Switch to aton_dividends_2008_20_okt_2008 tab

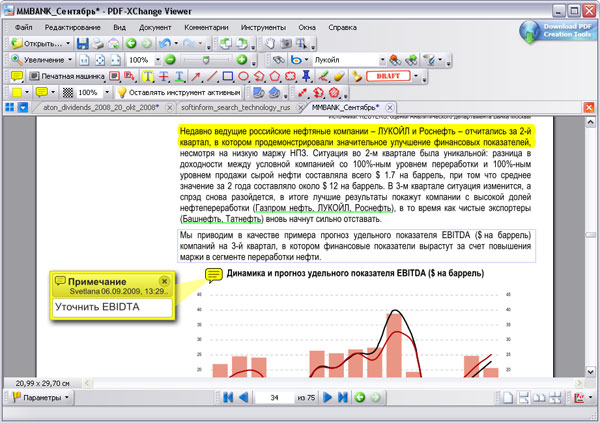101,108
